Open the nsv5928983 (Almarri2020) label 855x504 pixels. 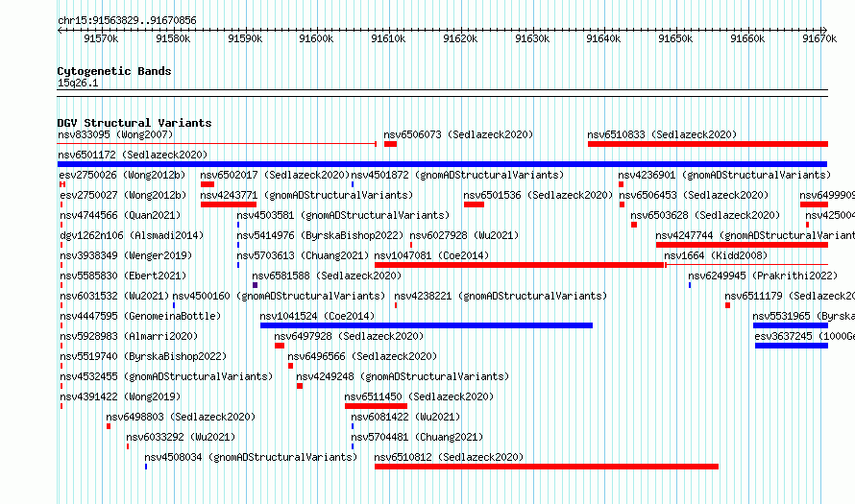tap(129, 336)
